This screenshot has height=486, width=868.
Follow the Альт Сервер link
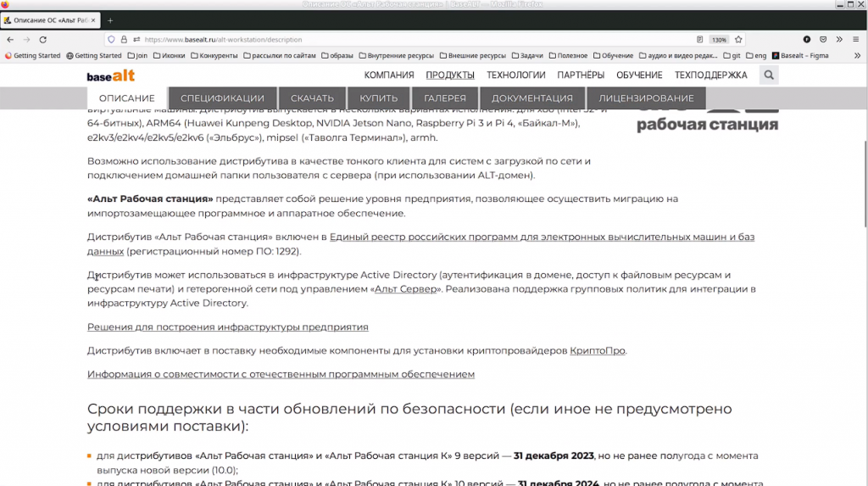pos(405,288)
